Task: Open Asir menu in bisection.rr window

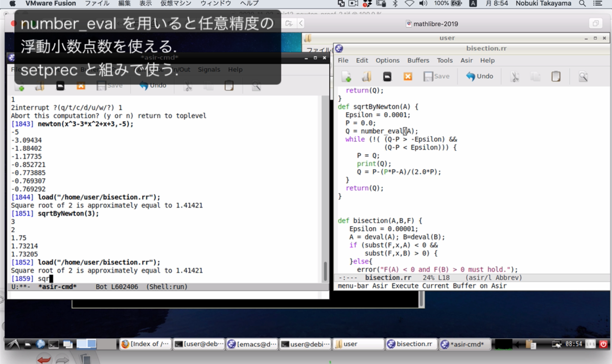Action: [x=467, y=60]
